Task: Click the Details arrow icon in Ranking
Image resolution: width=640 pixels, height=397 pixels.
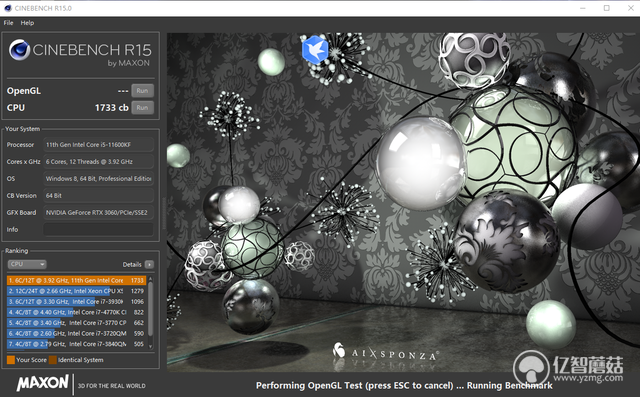Action: [x=149, y=264]
